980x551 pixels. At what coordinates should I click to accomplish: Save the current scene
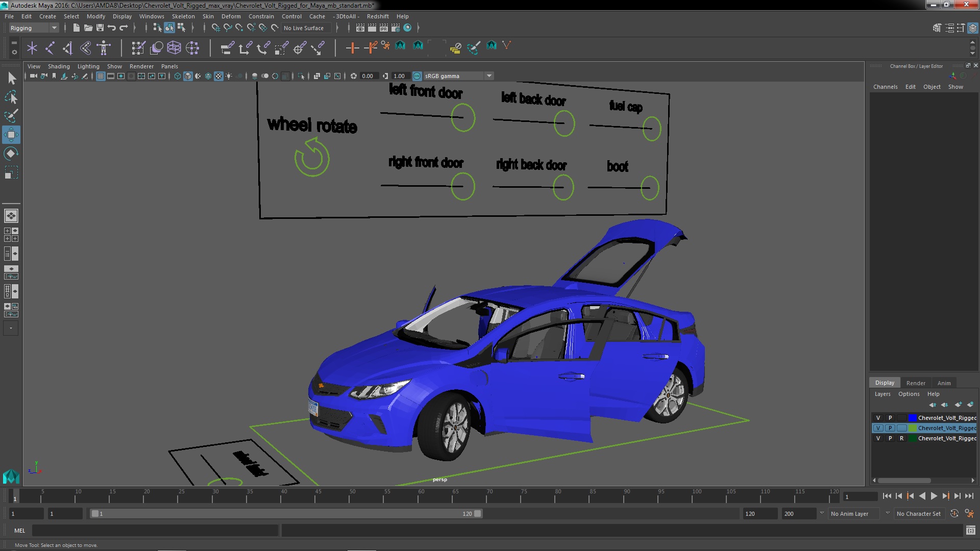click(100, 28)
